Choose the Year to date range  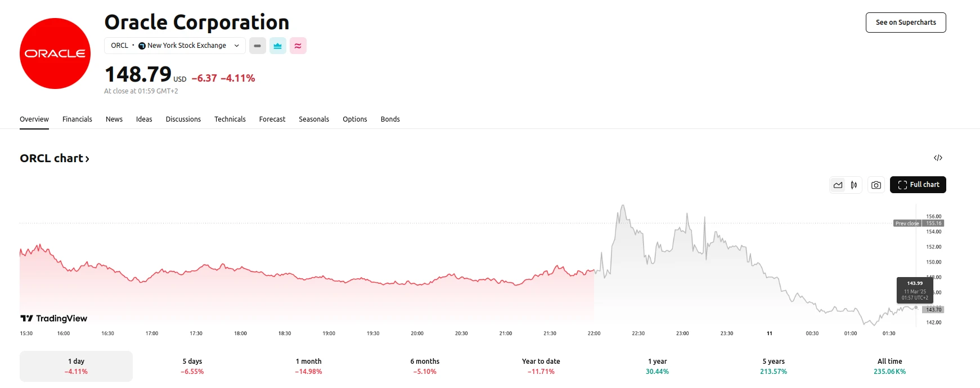pos(541,366)
